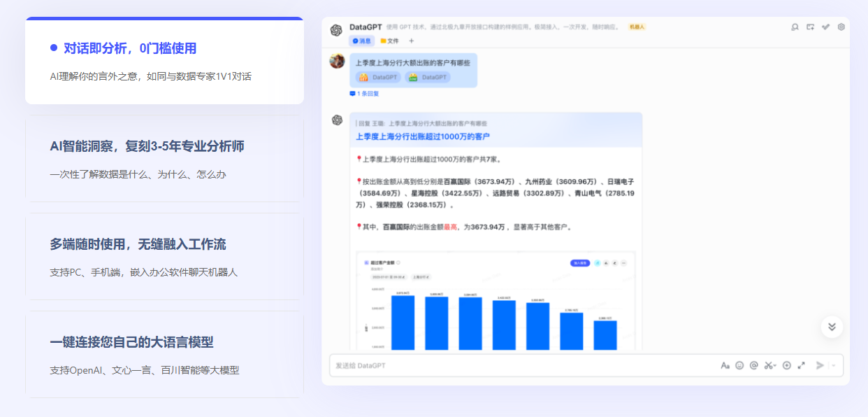The image size is (868, 417).
Task: Select the 一键连接您自己的大语言模型 card
Action: (x=164, y=354)
